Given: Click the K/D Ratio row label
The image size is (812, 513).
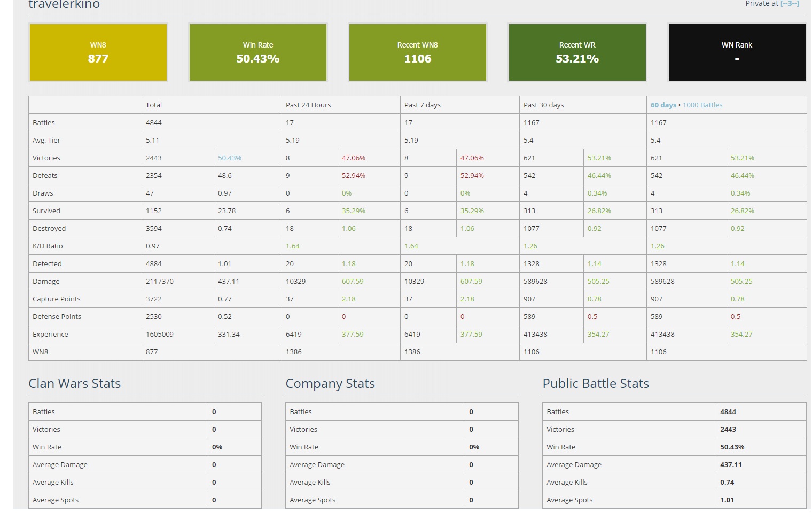Looking at the screenshot, I should coord(48,246).
